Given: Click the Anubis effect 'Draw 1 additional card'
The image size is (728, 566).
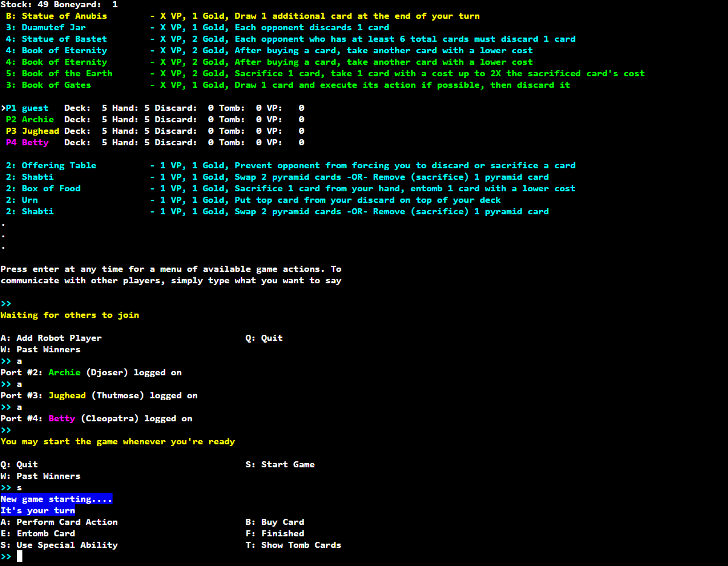Looking at the screenshot, I should [x=293, y=16].
